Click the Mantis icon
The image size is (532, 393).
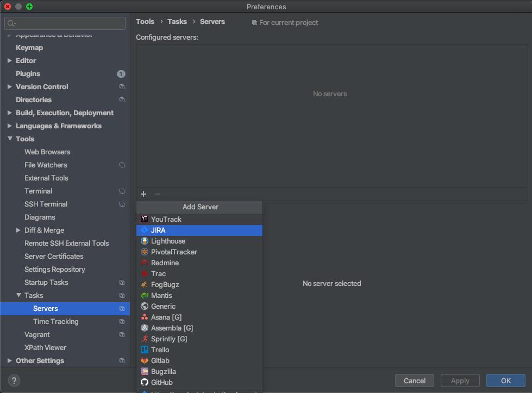click(145, 295)
